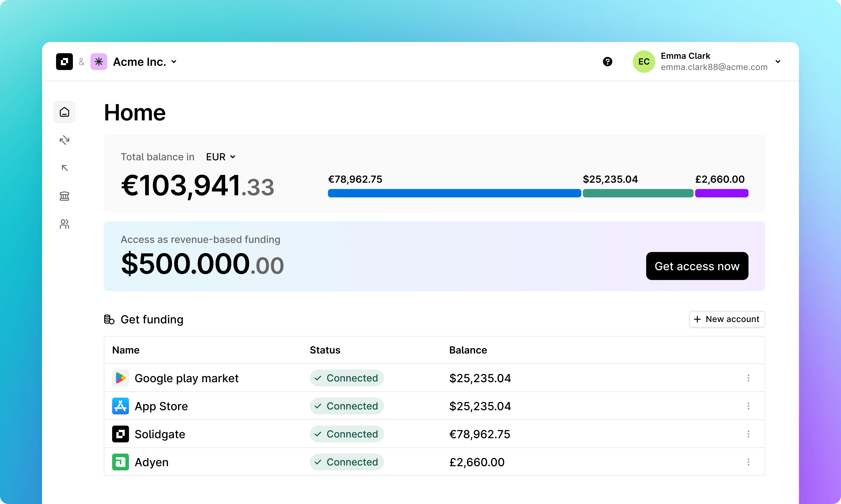Viewport: 841px width, 504px height.
Task: Click the Google Play icon in the table
Action: (x=120, y=378)
